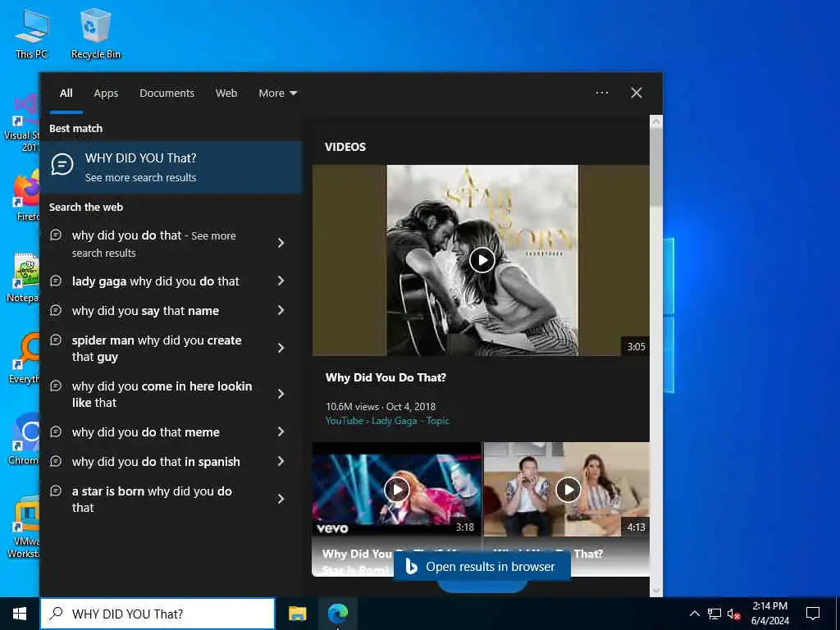Open network status tray icon
The image size is (840, 630).
click(714, 614)
